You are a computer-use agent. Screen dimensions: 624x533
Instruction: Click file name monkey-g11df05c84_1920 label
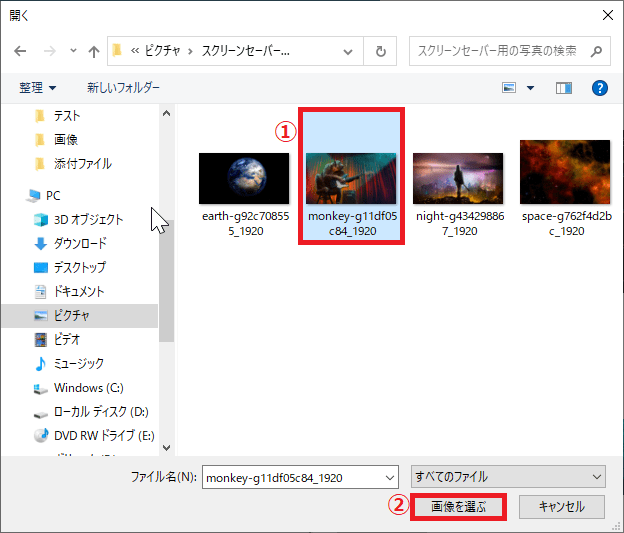click(353, 223)
